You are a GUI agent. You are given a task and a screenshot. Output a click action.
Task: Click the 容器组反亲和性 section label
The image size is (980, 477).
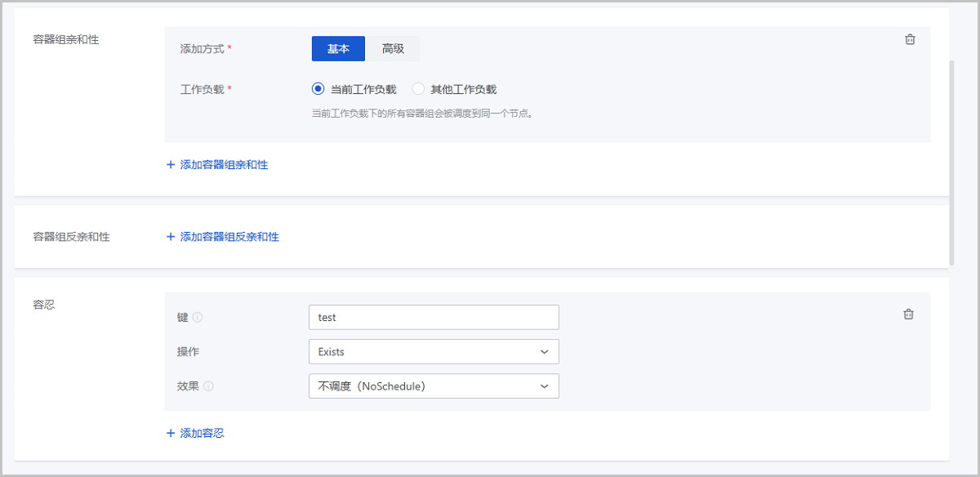(x=71, y=236)
